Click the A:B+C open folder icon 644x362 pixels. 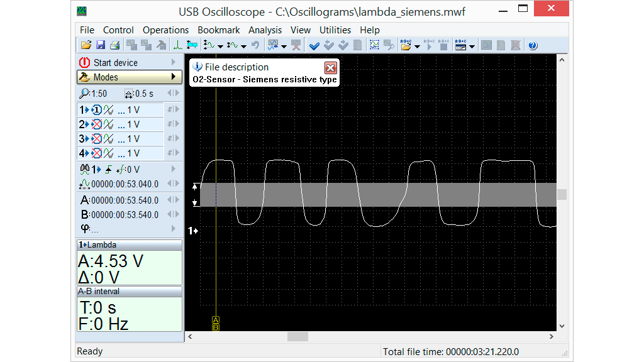point(406,45)
